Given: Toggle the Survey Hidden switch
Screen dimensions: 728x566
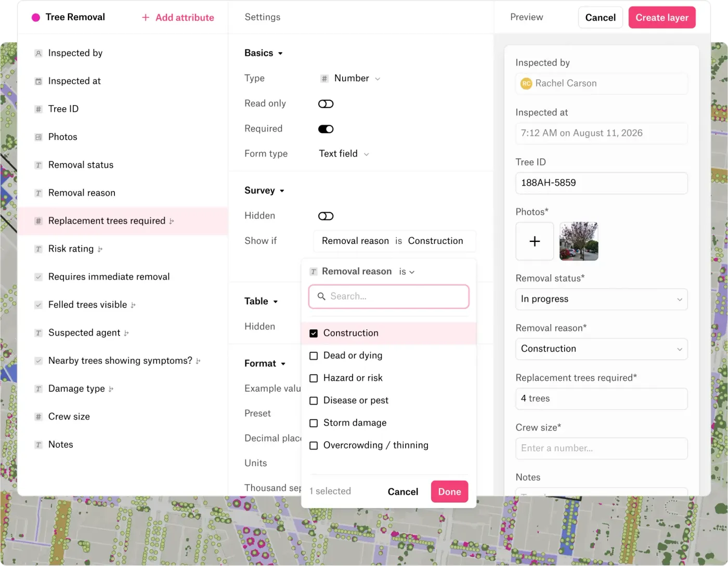Looking at the screenshot, I should 326,216.
